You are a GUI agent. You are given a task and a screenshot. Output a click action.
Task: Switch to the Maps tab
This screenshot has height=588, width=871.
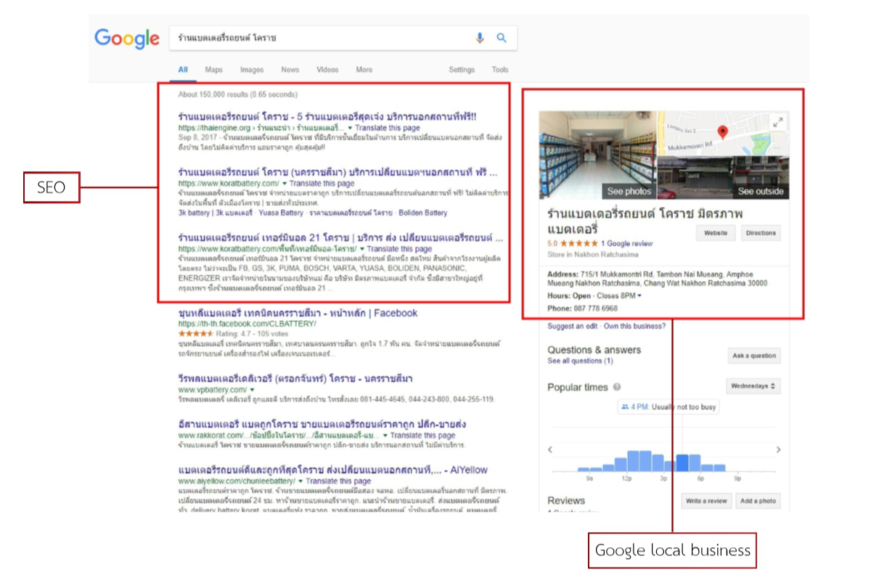tap(213, 70)
